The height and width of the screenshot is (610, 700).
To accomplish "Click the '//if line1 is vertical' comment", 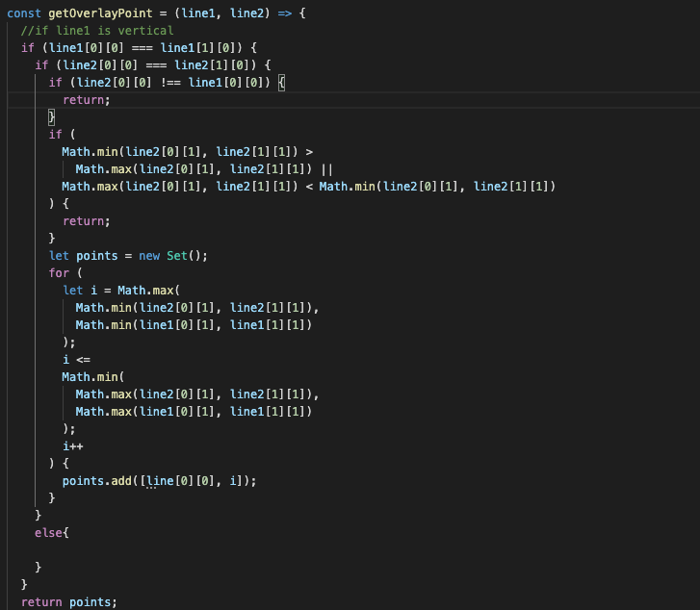I will coord(97,31).
